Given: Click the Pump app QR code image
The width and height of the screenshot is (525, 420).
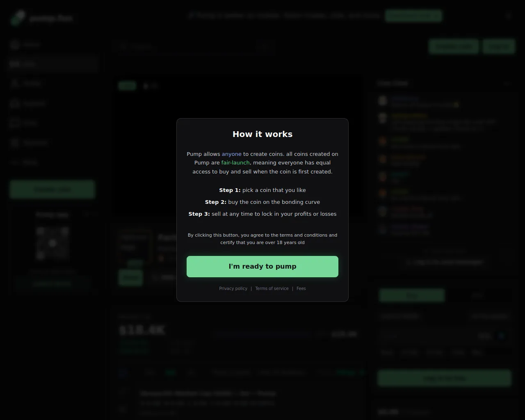Looking at the screenshot, I should (x=52, y=243).
